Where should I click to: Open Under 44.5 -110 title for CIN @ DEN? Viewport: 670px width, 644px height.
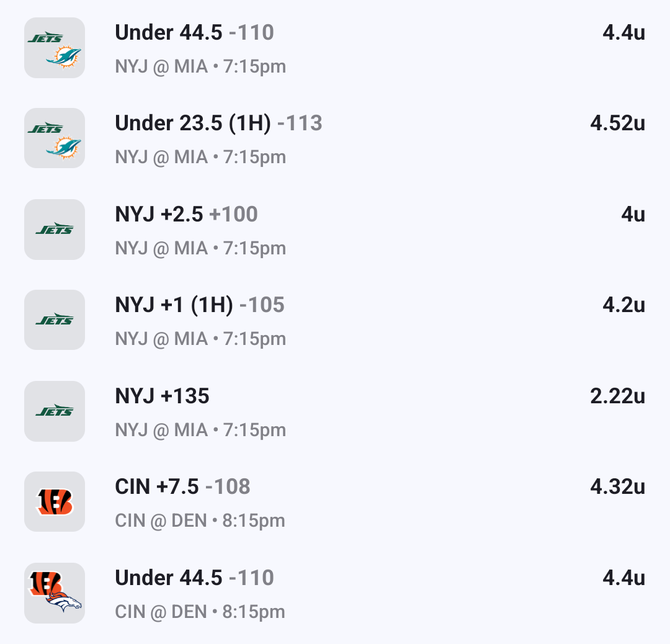point(194,578)
